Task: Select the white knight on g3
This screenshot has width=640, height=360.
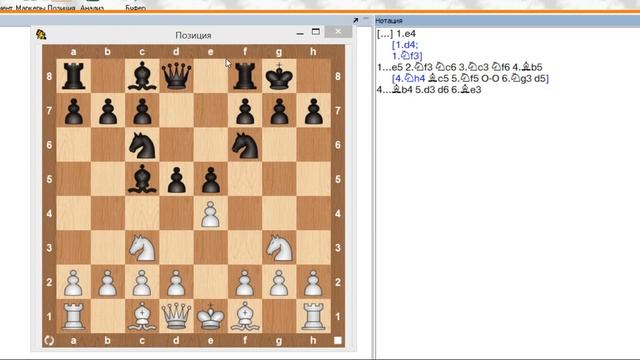Action: point(279,247)
